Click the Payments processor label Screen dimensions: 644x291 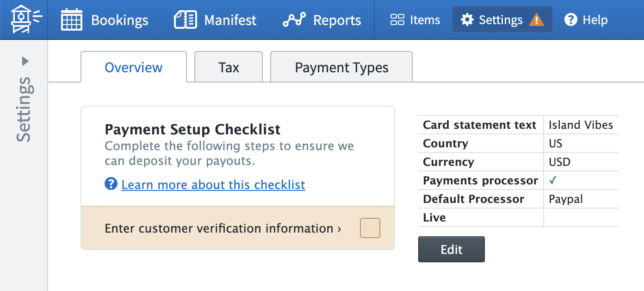(x=481, y=180)
